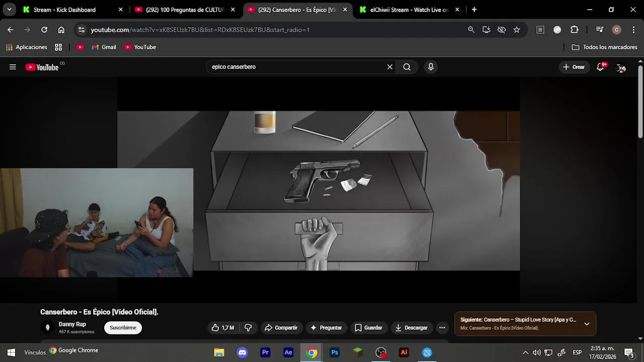Screen dimensions: 644x362
Task: Switch to the 100 Preguntas de CULTURA tab
Action: coord(185,10)
